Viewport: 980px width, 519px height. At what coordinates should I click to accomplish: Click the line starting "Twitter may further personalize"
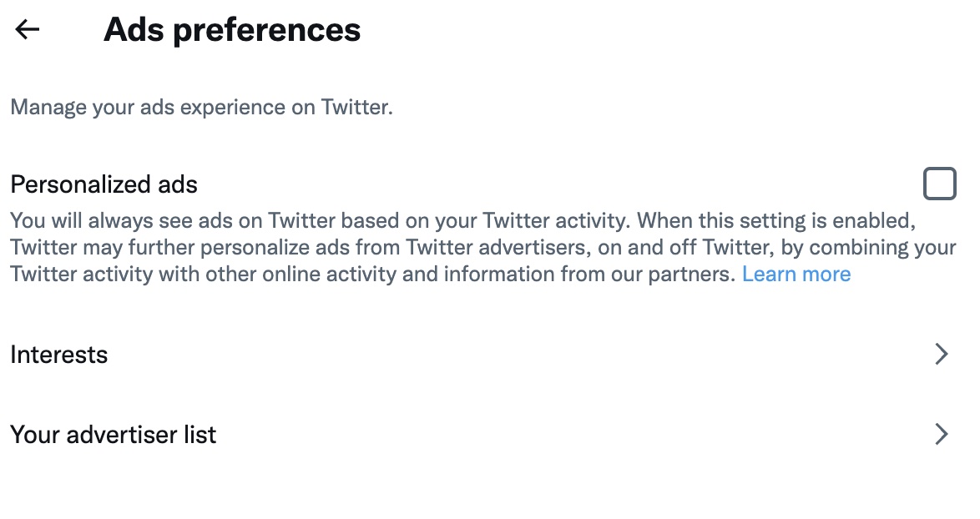[x=334, y=249]
